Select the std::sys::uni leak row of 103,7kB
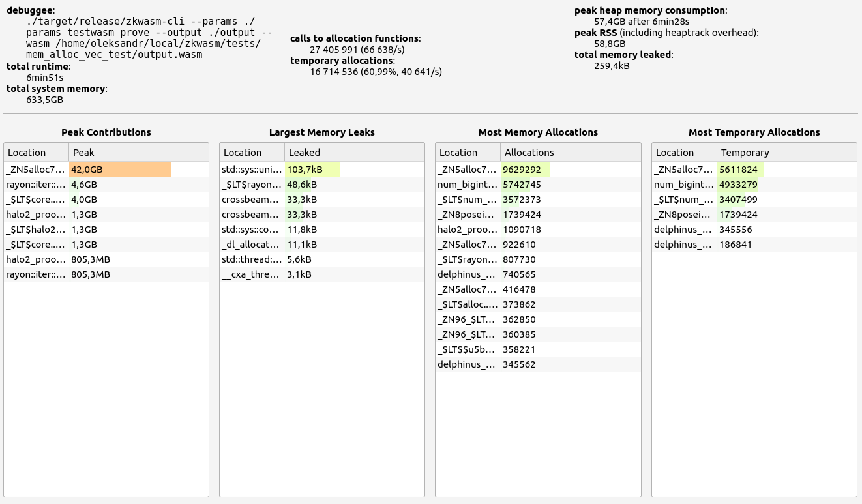The width and height of the screenshot is (862, 504). point(252,170)
